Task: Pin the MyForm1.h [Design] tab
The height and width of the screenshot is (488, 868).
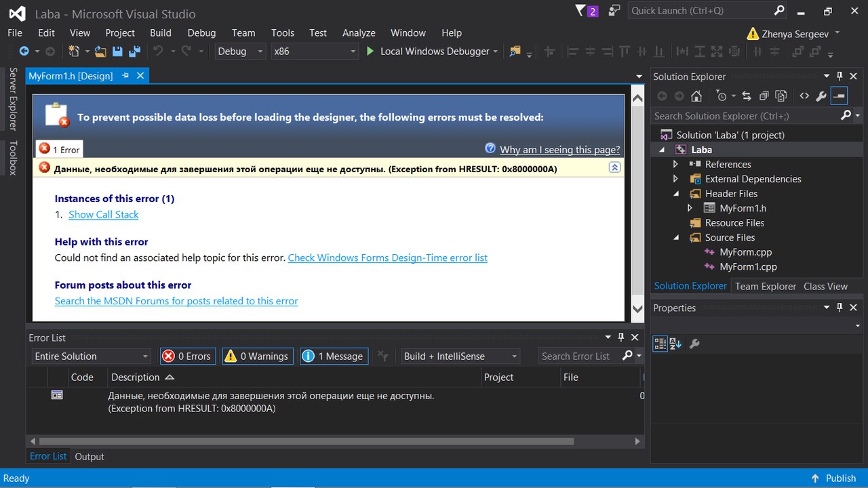Action: point(125,76)
